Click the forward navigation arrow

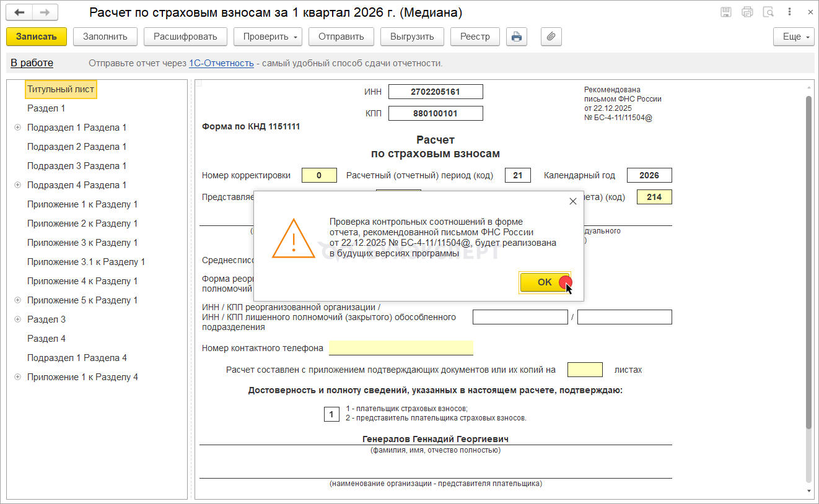45,12
